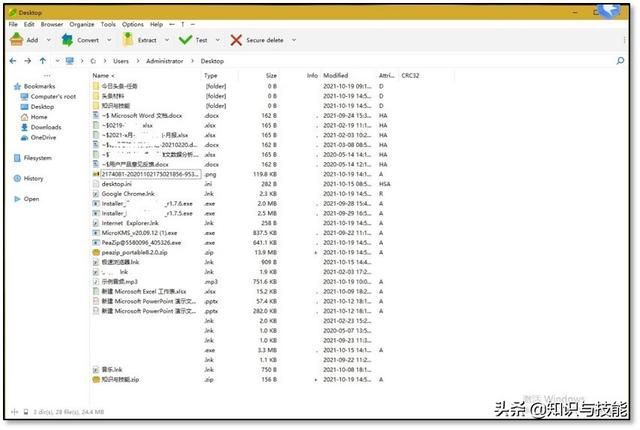Select the peazip_portable-8.2.0.zip file
This screenshot has height=430, width=640.
136,252
